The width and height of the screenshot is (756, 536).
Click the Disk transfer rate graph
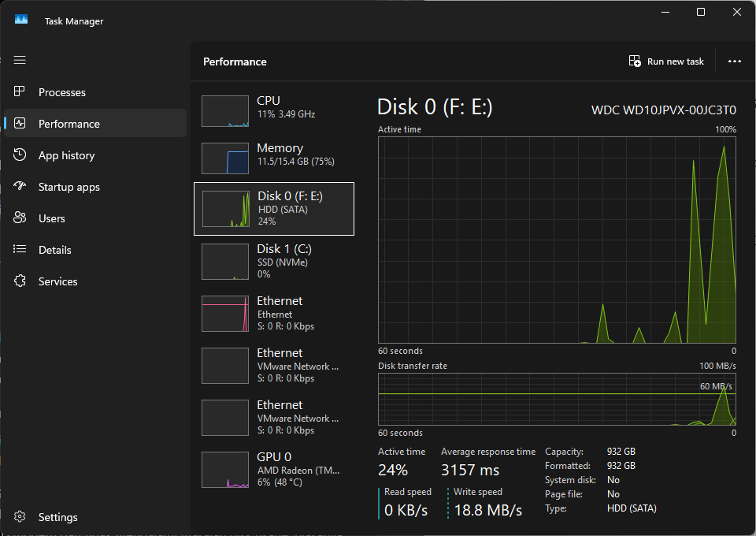click(x=557, y=399)
